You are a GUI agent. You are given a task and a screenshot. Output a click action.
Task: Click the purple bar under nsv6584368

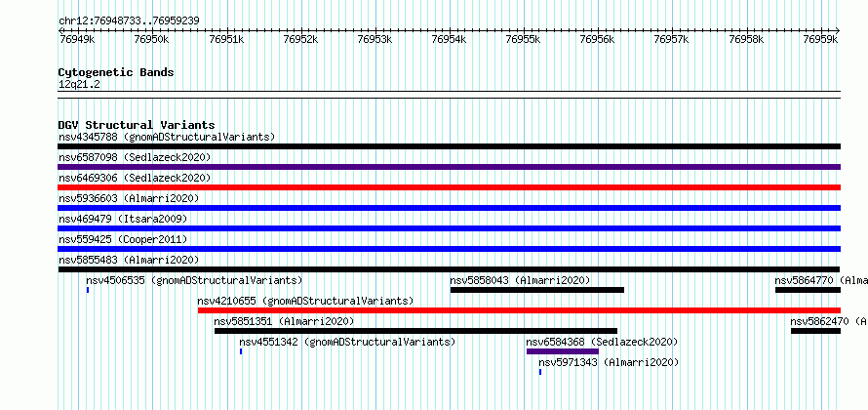(563, 351)
